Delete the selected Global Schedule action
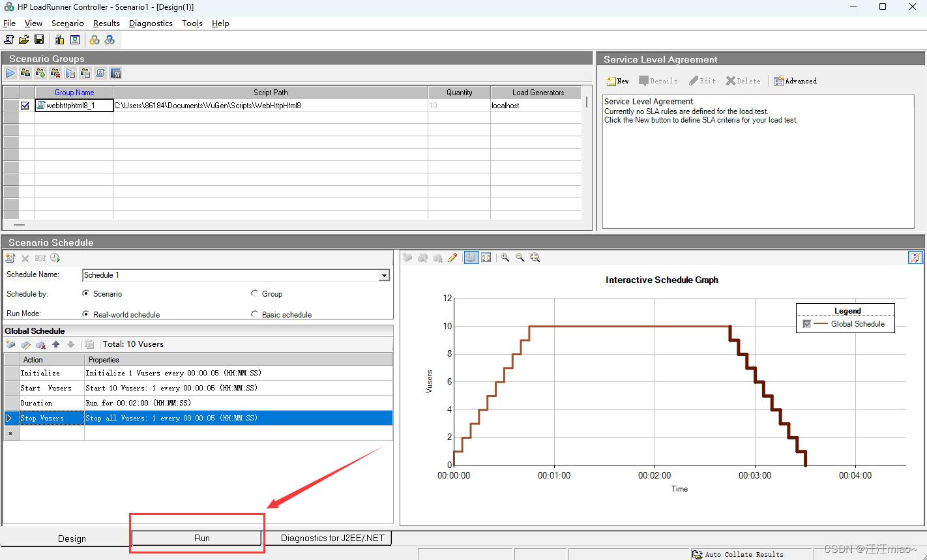 coord(40,344)
